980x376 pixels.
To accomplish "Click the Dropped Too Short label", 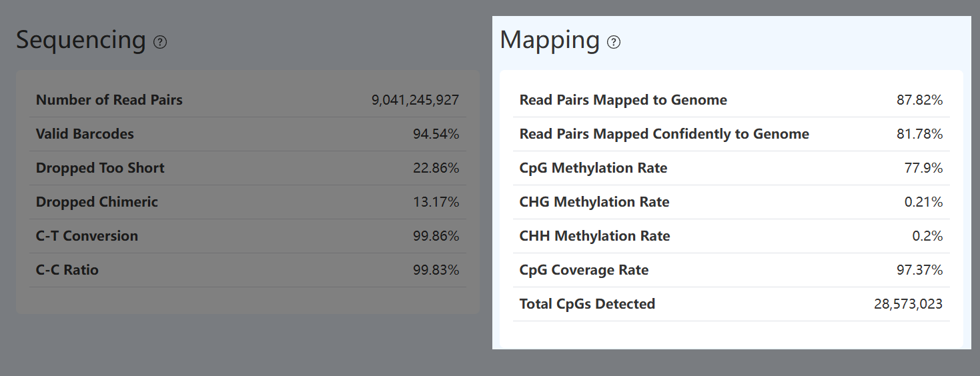I will pos(100,168).
